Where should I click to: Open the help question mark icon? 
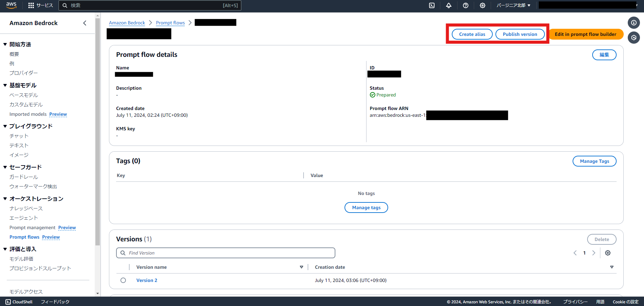466,5
